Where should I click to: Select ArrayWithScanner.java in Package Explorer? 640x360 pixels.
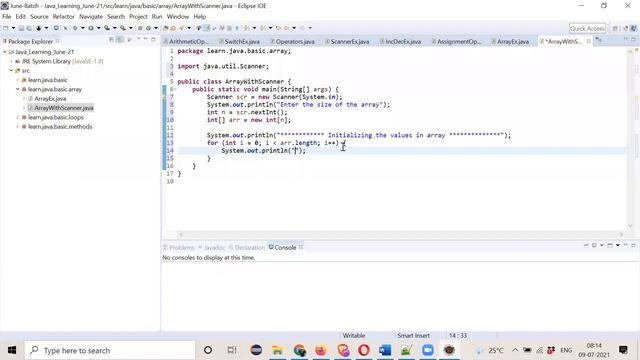pyautogui.click(x=64, y=108)
